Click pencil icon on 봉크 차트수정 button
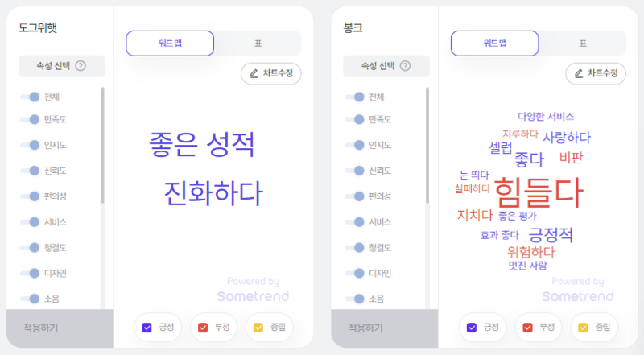 579,73
